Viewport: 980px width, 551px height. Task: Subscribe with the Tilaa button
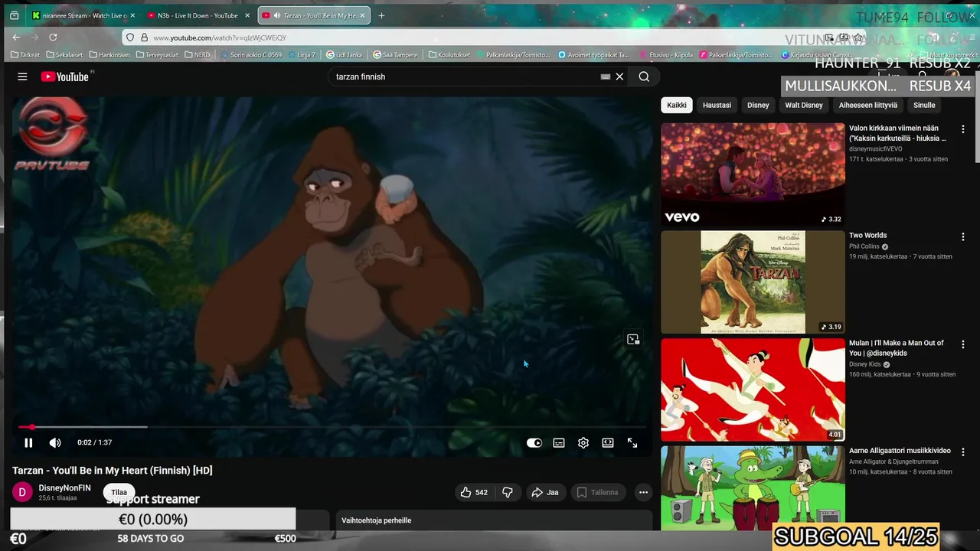coord(119,492)
